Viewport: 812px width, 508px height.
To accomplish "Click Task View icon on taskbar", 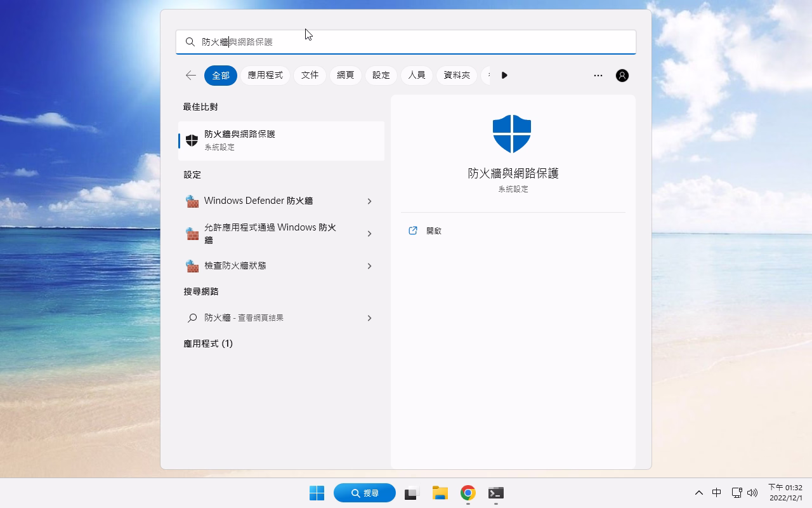I will click(x=412, y=493).
